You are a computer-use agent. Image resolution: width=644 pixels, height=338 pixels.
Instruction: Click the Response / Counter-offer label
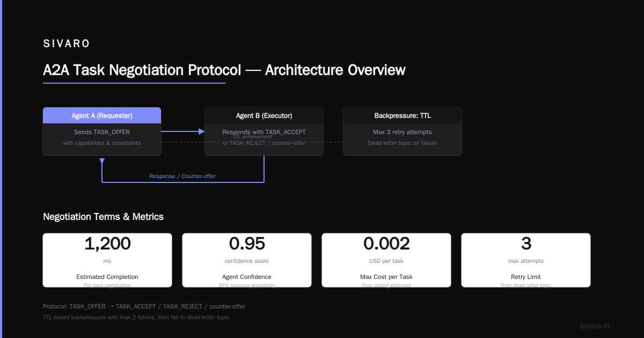(182, 176)
